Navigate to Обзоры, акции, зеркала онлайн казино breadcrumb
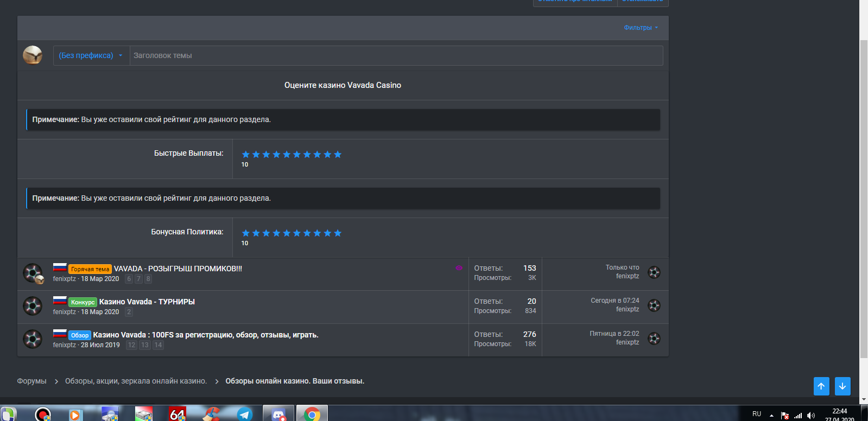This screenshot has width=868, height=421. click(x=136, y=381)
